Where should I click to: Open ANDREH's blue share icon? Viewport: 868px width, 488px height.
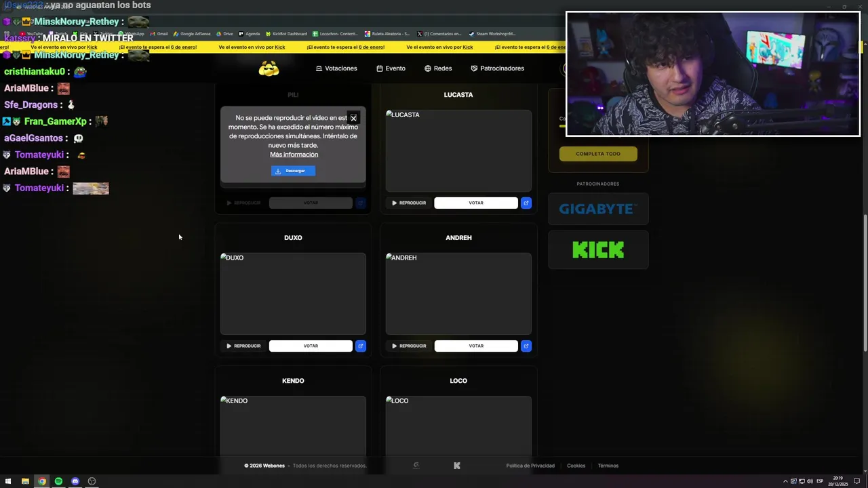(526, 346)
